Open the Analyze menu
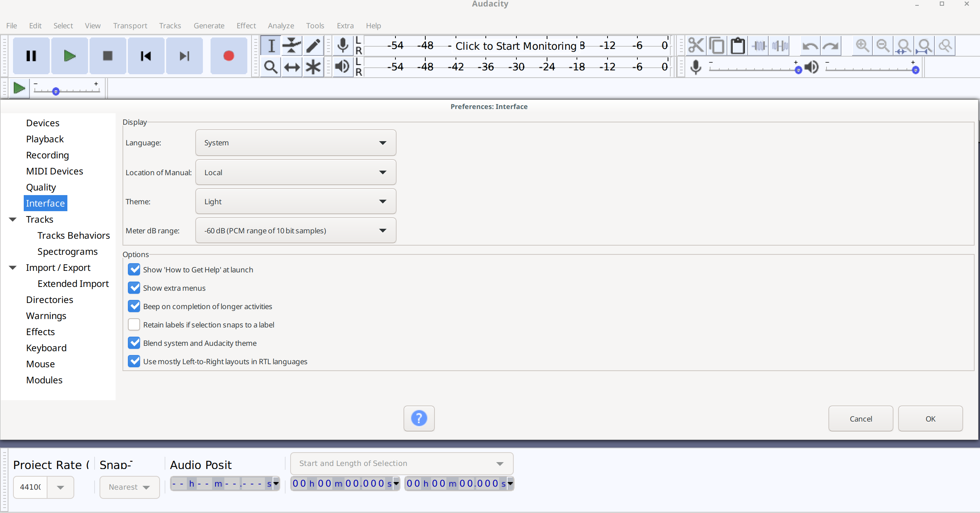Image resolution: width=980 pixels, height=513 pixels. pyautogui.click(x=281, y=26)
